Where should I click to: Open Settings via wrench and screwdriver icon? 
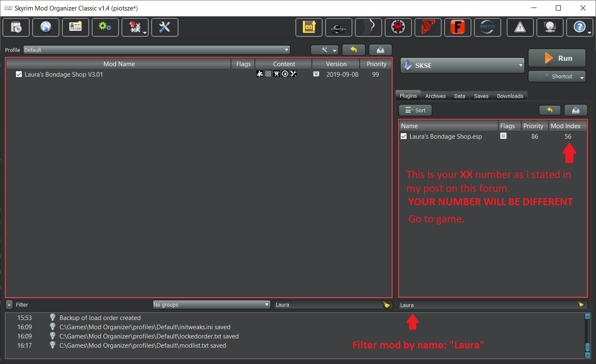point(165,27)
